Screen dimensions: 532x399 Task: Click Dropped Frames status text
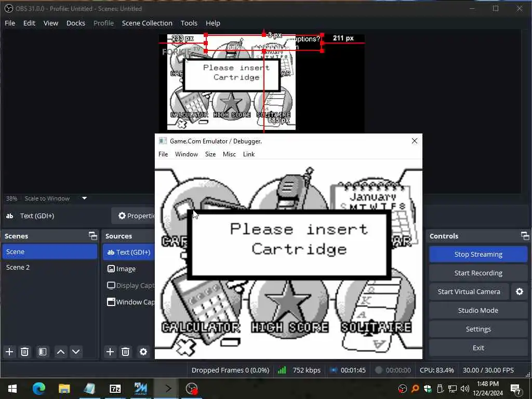[x=230, y=370]
